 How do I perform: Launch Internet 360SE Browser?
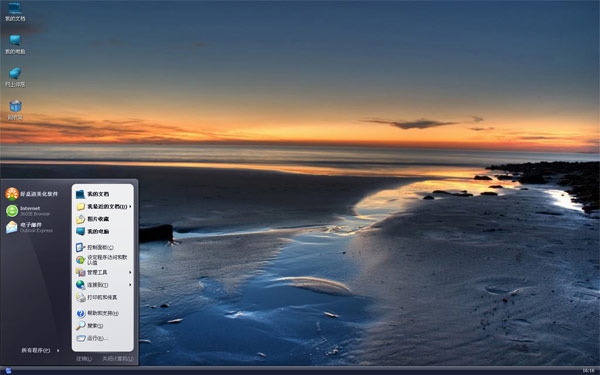click(28, 211)
